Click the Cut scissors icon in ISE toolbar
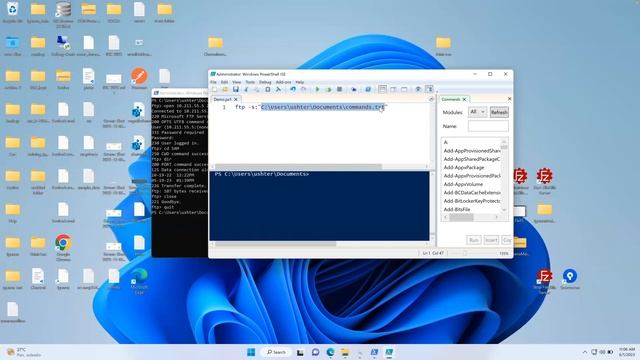This screenshot has height=360, width=640. [246, 89]
